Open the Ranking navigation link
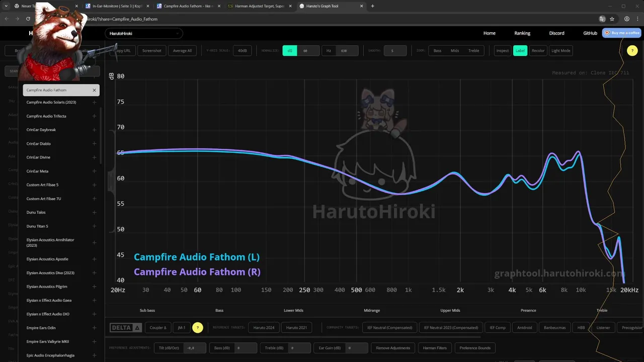The height and width of the screenshot is (362, 644). coord(522,33)
